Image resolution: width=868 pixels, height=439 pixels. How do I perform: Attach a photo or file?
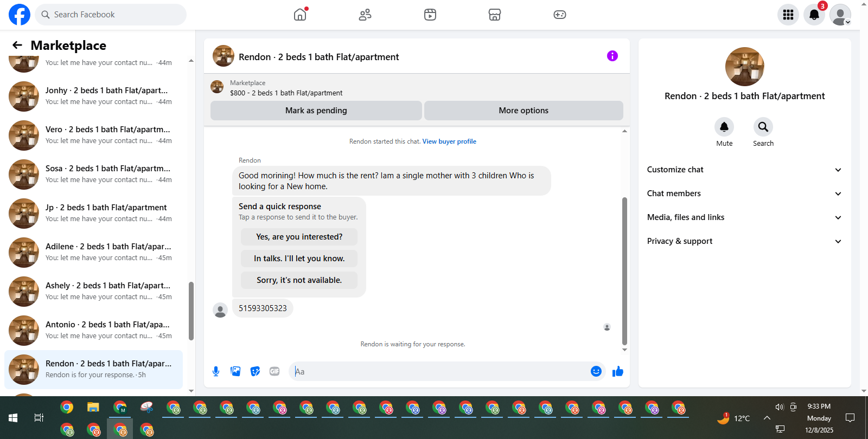click(235, 371)
